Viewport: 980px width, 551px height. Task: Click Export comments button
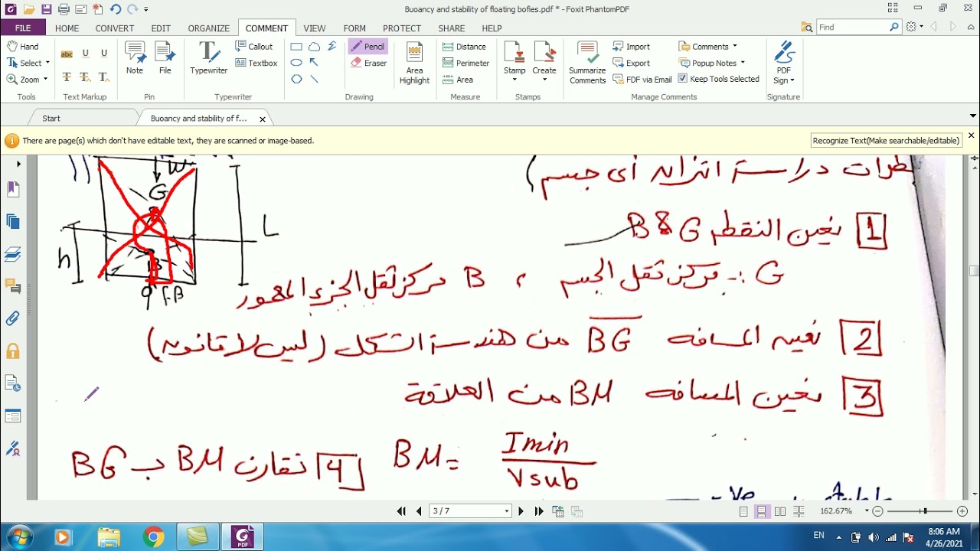pos(632,63)
